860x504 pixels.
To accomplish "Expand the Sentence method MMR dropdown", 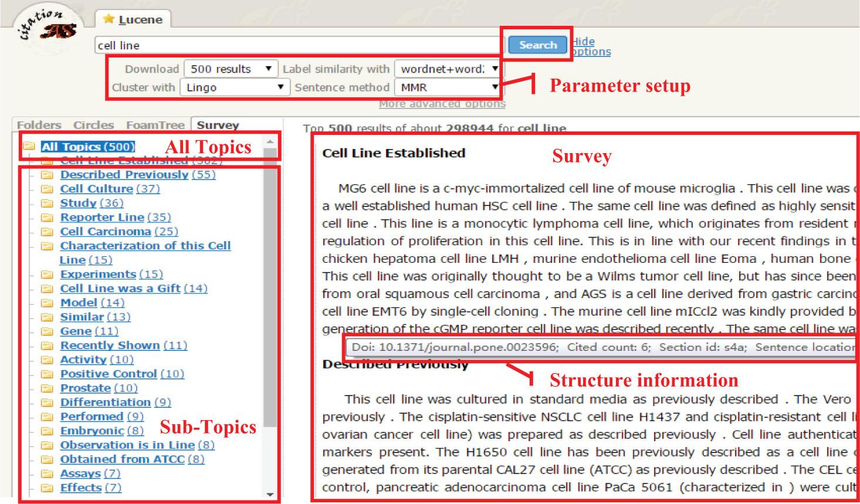I will tap(447, 87).
